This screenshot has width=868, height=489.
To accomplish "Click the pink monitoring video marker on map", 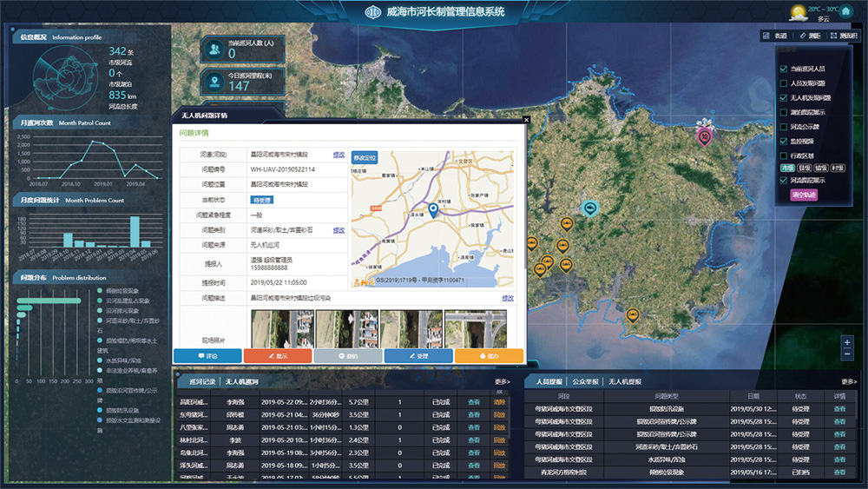I will pos(706,135).
